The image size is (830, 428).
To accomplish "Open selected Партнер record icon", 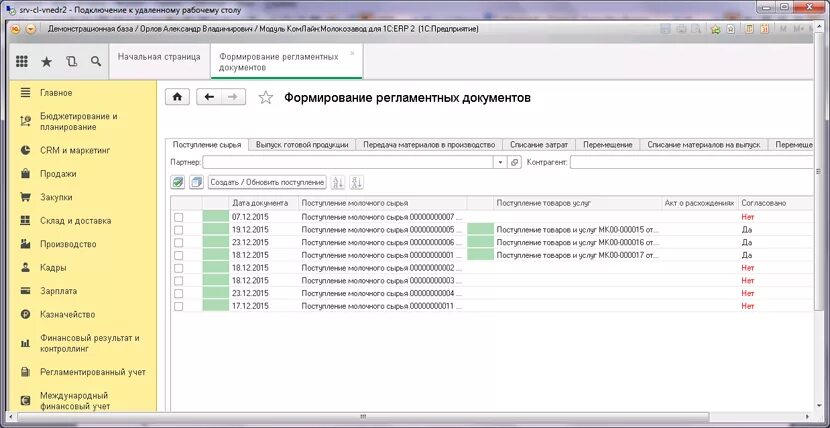I will pos(515,162).
